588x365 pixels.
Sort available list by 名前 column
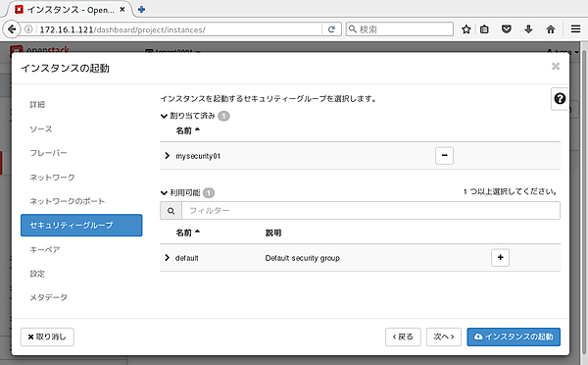187,233
